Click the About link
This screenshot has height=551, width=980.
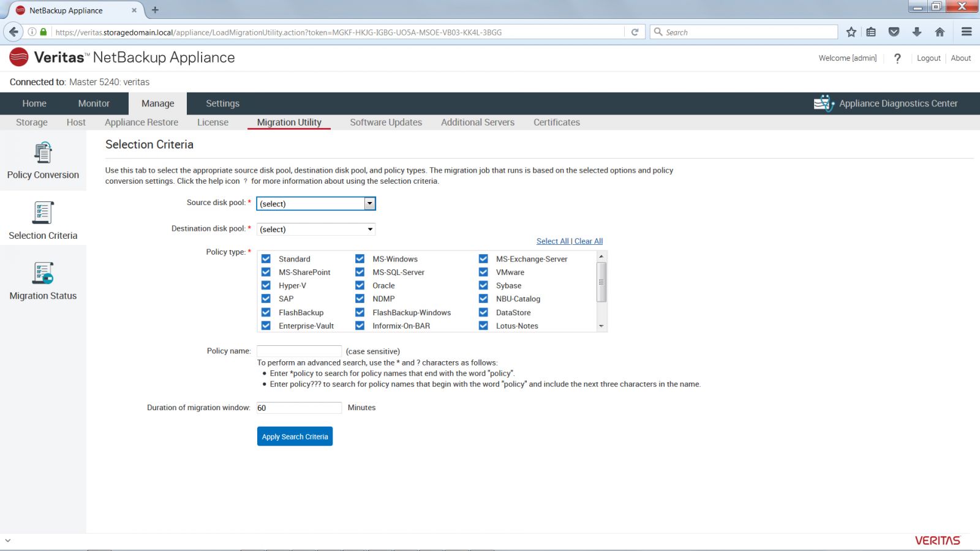(961, 58)
